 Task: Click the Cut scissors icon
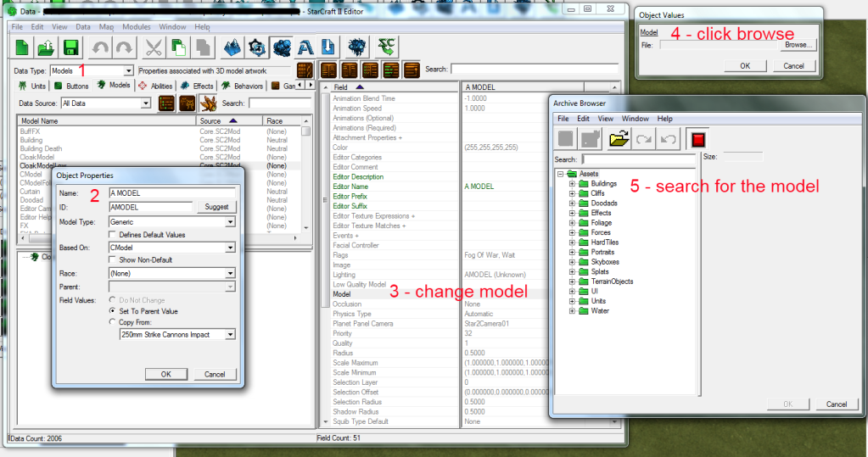pos(154,47)
